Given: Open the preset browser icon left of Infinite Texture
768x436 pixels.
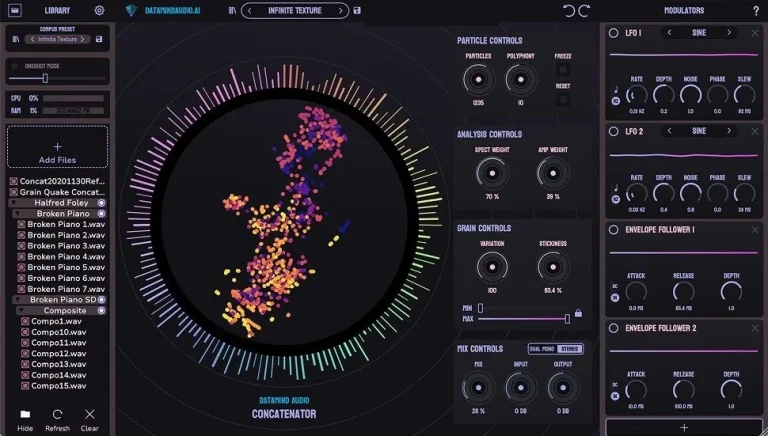Looking at the screenshot, I should click(233, 10).
